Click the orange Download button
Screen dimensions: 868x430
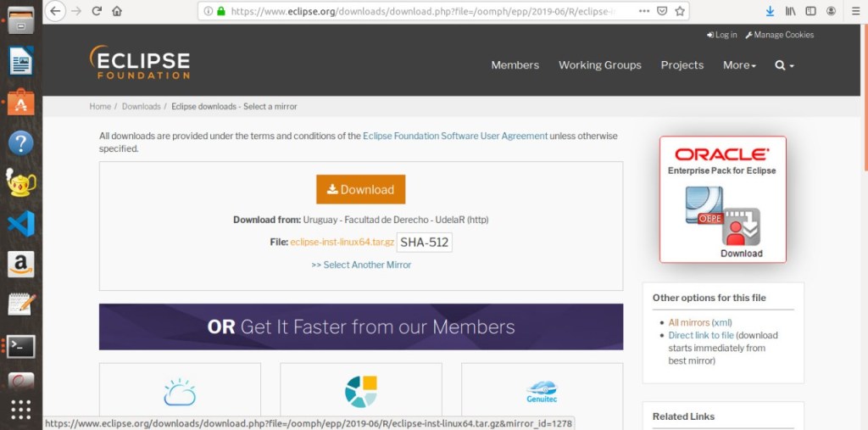point(360,189)
